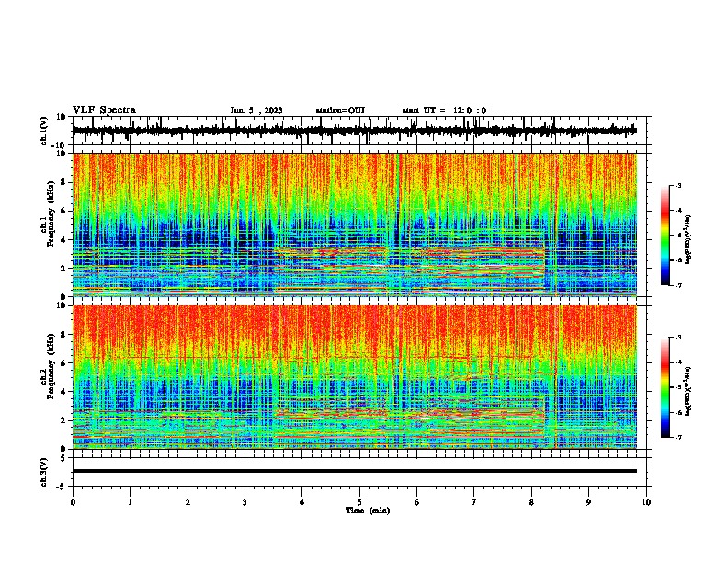Click the "ch.1(V)" waveform axis label
Viewport: 728px width, 563px height.
click(x=44, y=131)
